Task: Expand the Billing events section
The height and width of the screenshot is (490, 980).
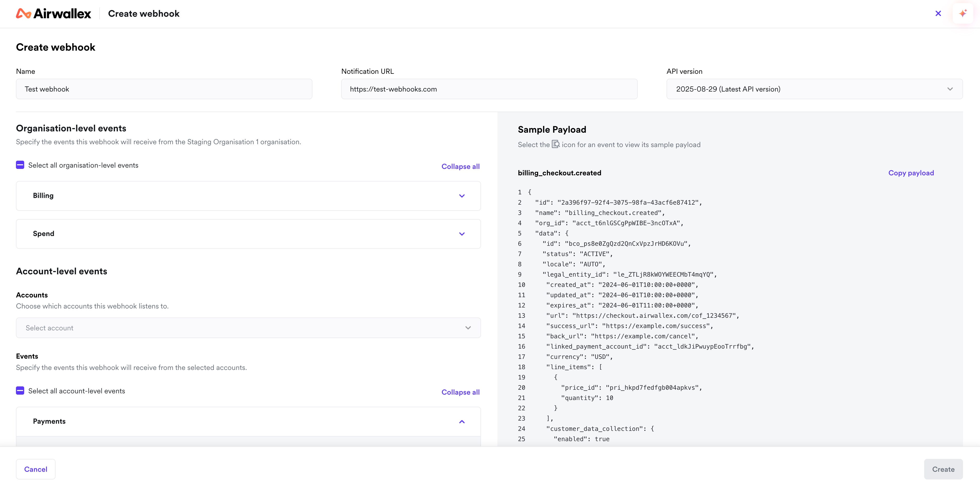Action: [462, 196]
